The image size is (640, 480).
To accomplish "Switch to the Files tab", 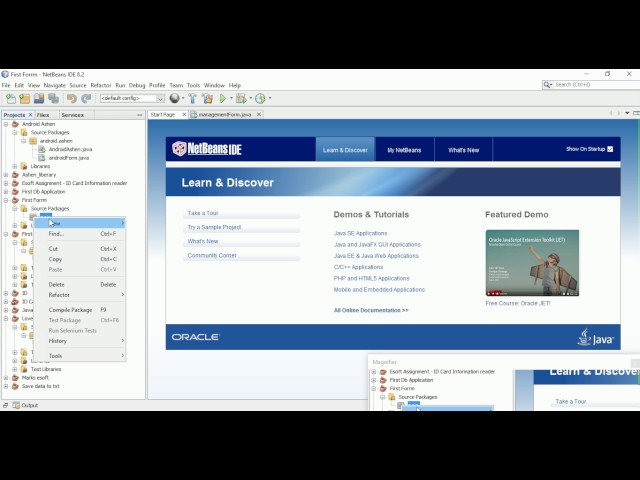I will point(43,115).
